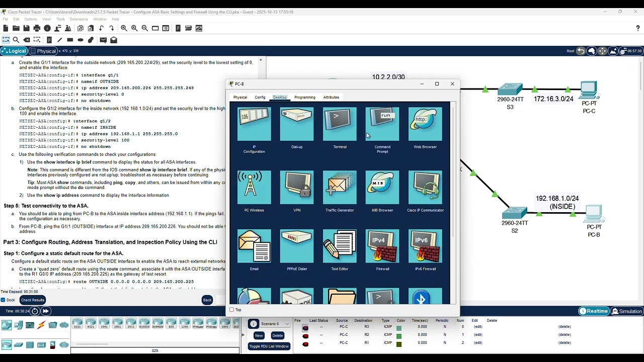Zoom out of the workspace
This screenshot has height=362, width=644.
click(x=145, y=28)
